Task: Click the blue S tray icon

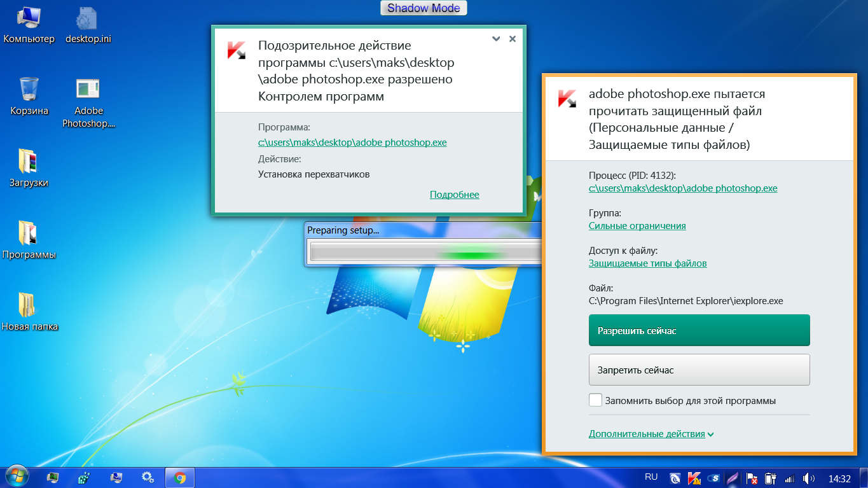Action: [713, 478]
